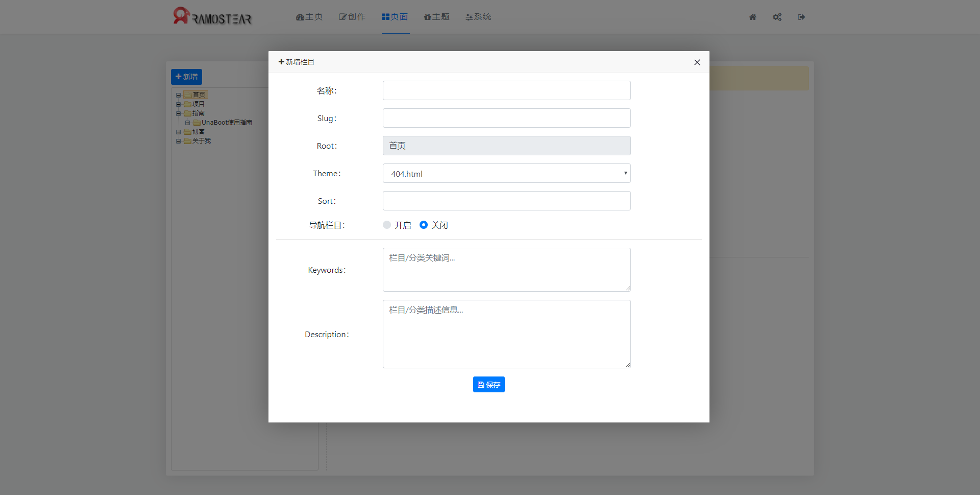Focus the Sort input field
Screen dimensions: 980x495
[507, 201]
